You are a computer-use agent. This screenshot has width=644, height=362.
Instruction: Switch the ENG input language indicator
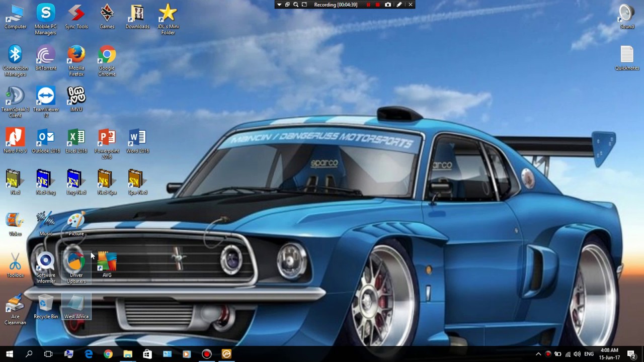coord(589,354)
